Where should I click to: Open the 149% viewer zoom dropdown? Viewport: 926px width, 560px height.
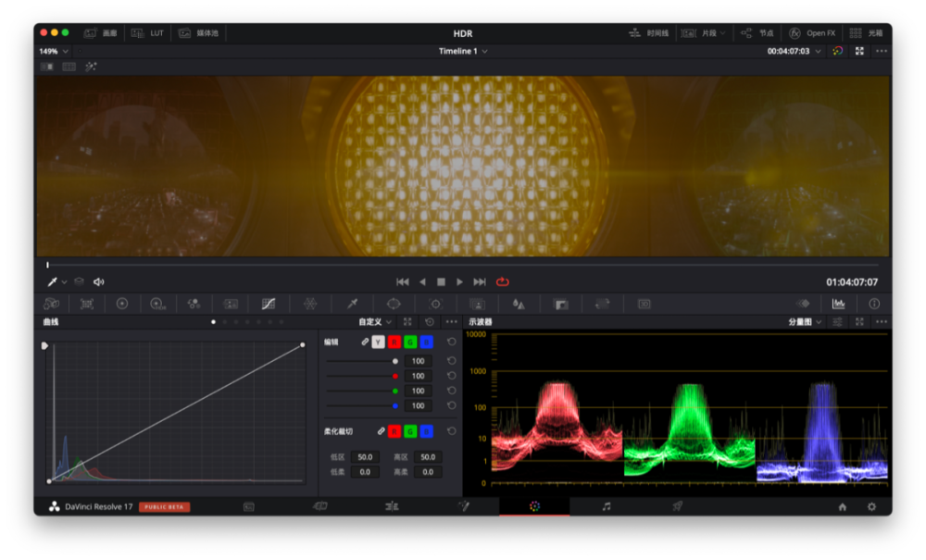(x=54, y=51)
